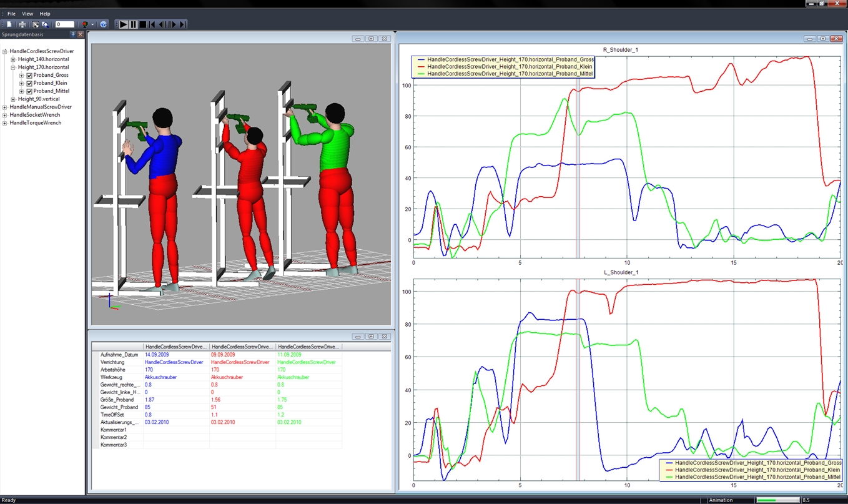Screen dimensions: 848x504
Task: Open the File menu
Action: click(x=11, y=14)
